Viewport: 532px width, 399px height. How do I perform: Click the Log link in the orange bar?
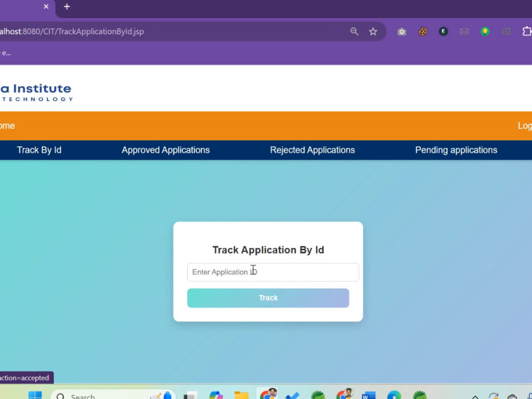(x=525, y=126)
